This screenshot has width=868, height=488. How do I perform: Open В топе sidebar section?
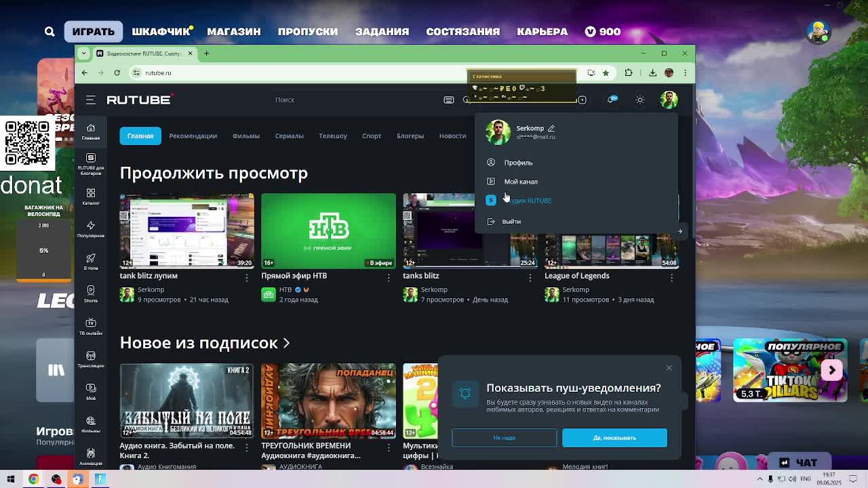(x=90, y=262)
